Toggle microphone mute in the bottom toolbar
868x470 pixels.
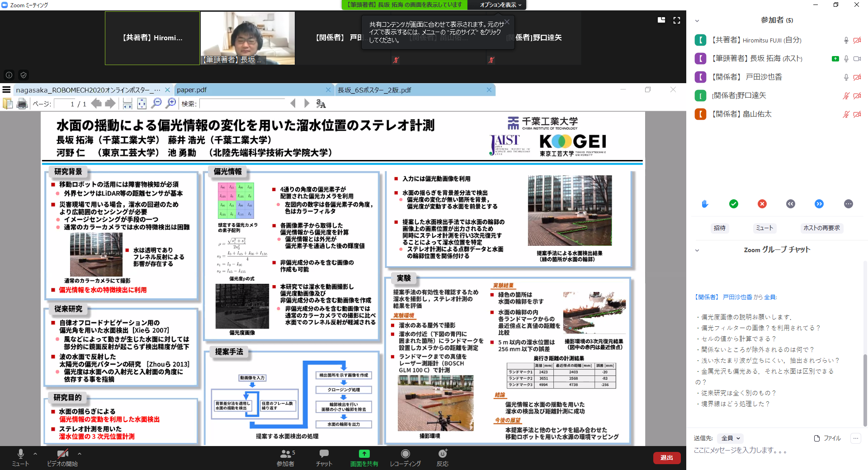point(20,457)
